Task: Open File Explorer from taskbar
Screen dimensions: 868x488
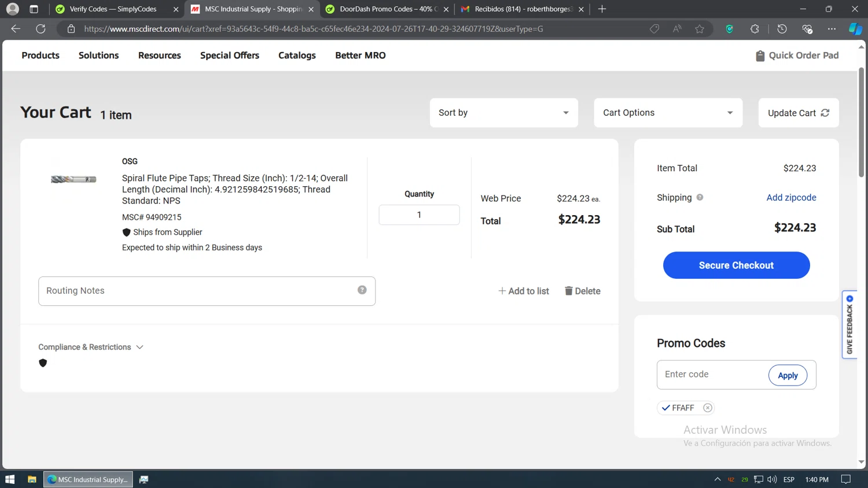Action: pos(32,479)
